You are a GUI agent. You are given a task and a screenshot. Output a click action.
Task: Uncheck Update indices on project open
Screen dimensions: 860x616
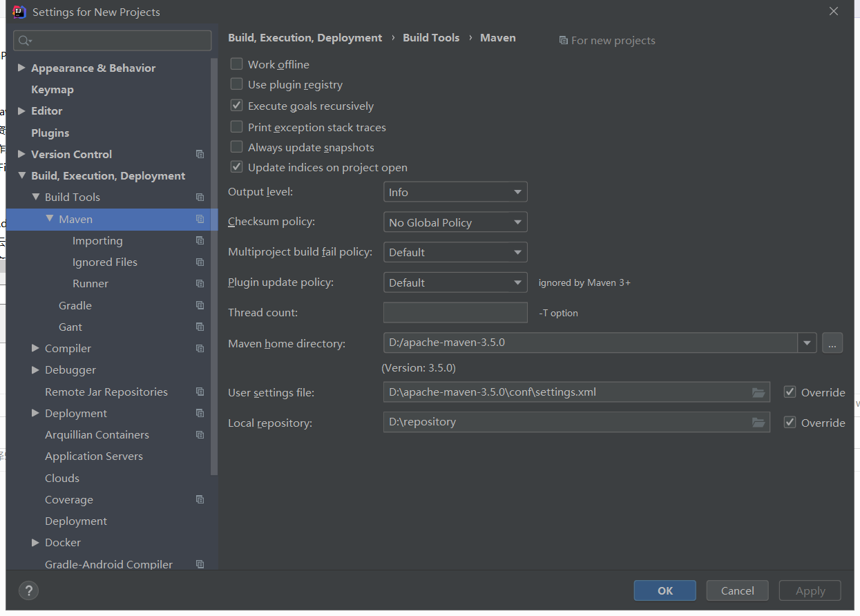tap(236, 167)
